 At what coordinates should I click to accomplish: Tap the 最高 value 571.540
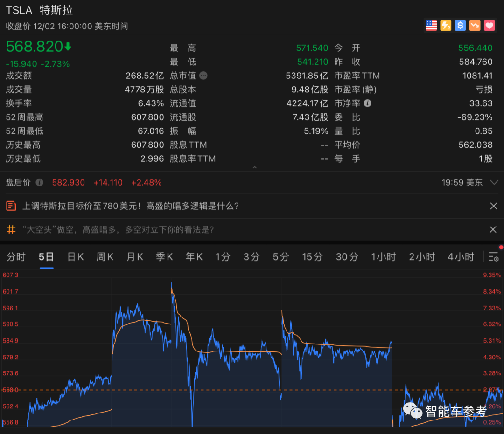(312, 48)
